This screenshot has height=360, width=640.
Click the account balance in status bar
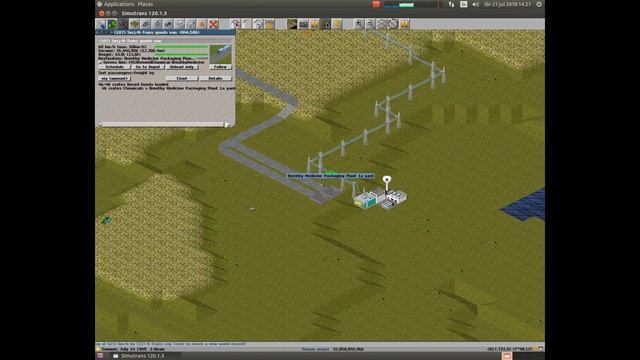348,349
